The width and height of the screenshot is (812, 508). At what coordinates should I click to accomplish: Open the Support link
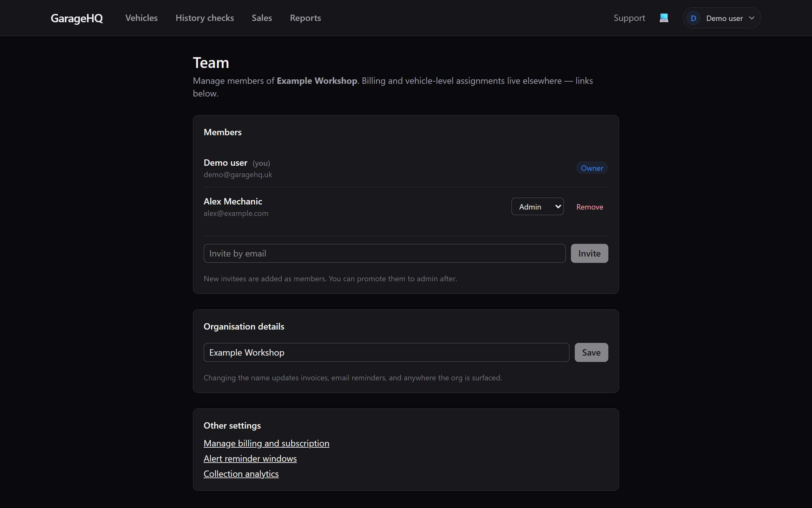point(629,18)
